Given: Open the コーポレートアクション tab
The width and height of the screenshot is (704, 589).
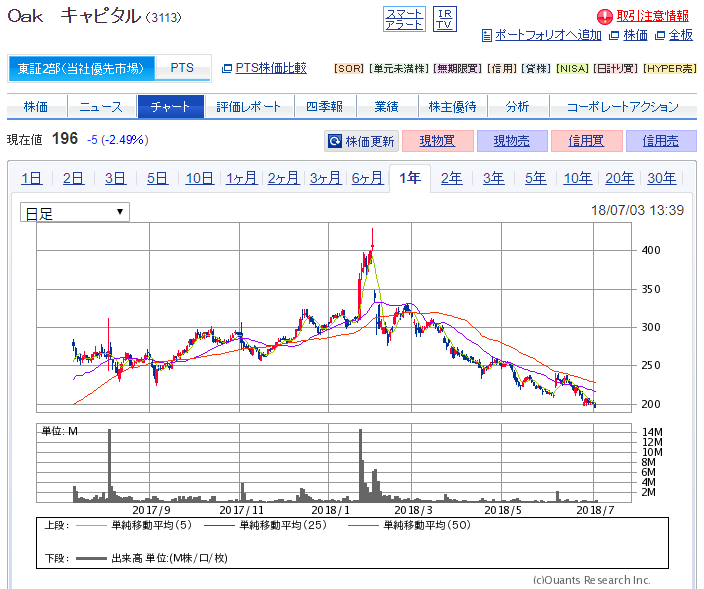Looking at the screenshot, I should pyautogui.click(x=623, y=107).
